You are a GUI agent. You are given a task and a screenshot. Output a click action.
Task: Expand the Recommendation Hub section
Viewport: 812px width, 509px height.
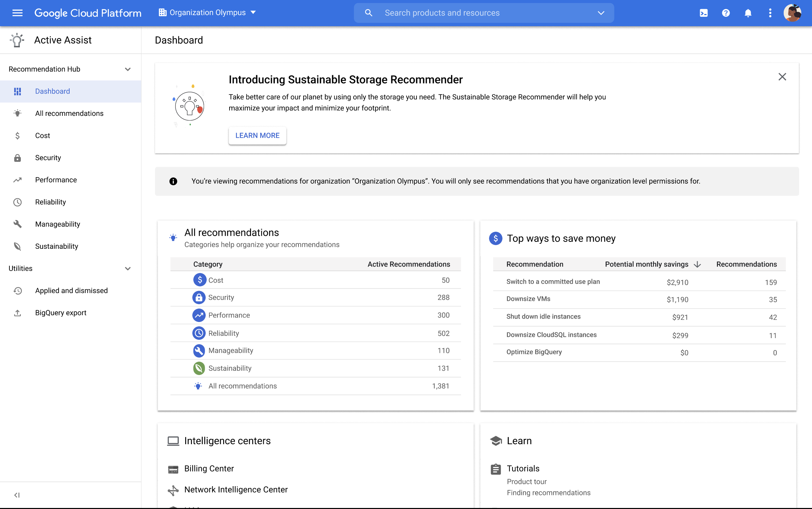pos(128,69)
